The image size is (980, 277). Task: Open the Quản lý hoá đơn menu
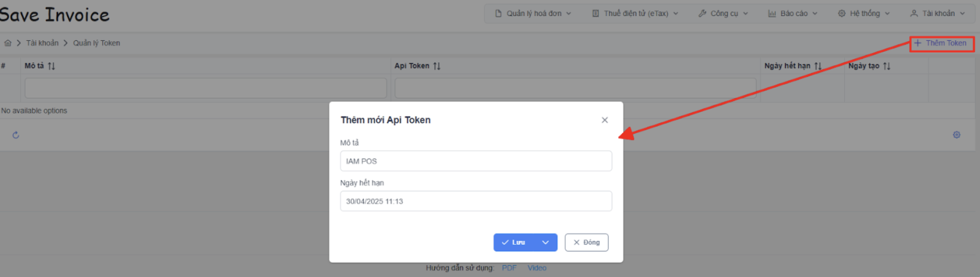point(533,13)
